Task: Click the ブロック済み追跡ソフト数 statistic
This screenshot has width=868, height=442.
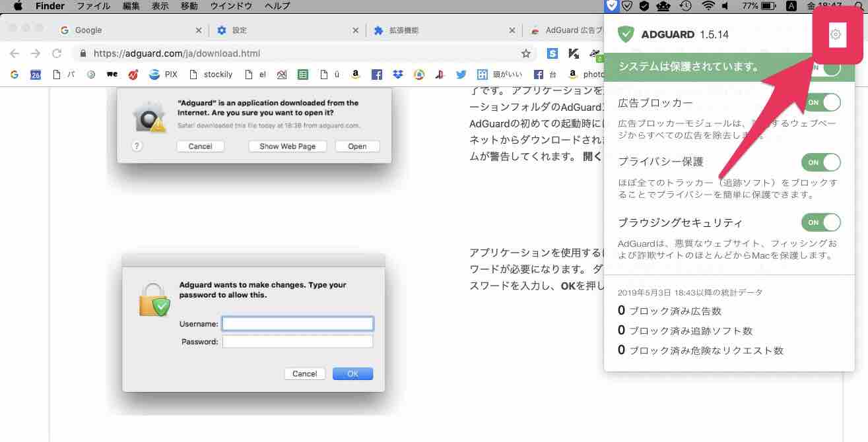Action: 685,331
